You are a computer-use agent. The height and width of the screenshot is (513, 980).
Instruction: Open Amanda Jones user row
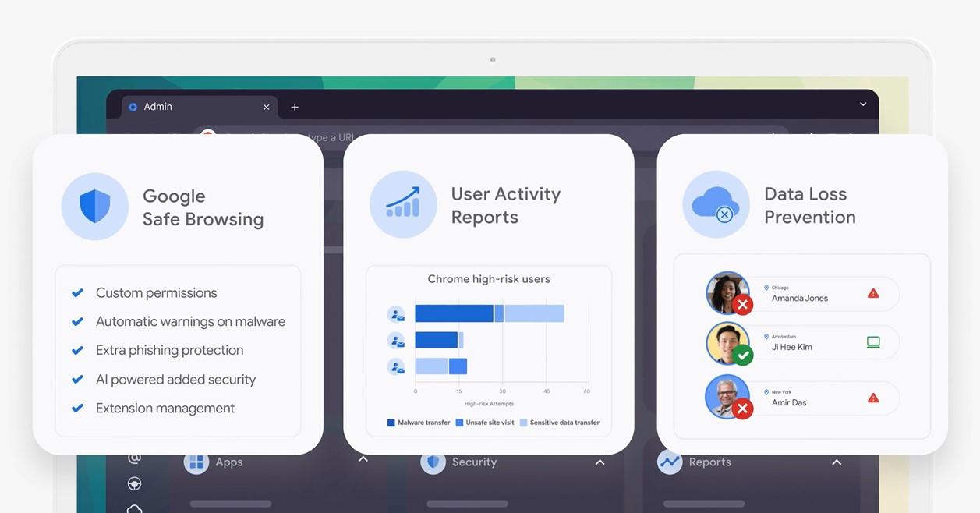(803, 294)
